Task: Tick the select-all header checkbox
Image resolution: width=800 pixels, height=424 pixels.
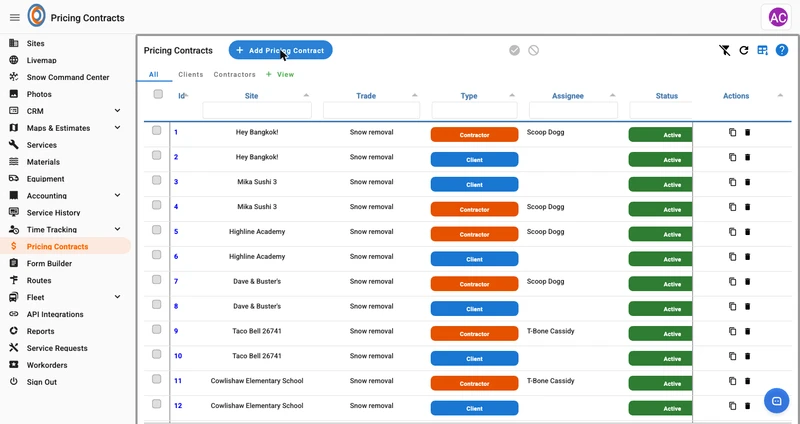Action: [x=158, y=94]
